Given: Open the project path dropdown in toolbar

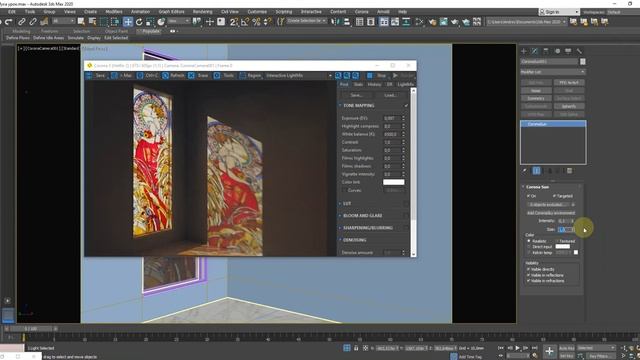Looking at the screenshot, I should [x=527, y=22].
